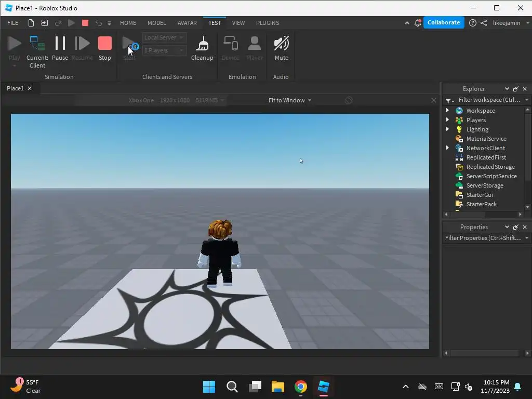Open the Player emulation tool

pyautogui.click(x=255, y=48)
